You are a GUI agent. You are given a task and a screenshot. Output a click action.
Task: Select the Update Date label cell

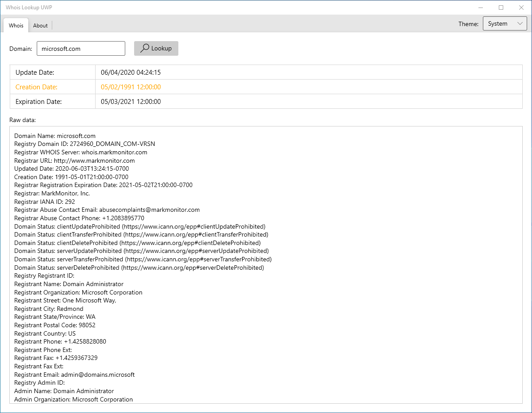(x=53, y=72)
